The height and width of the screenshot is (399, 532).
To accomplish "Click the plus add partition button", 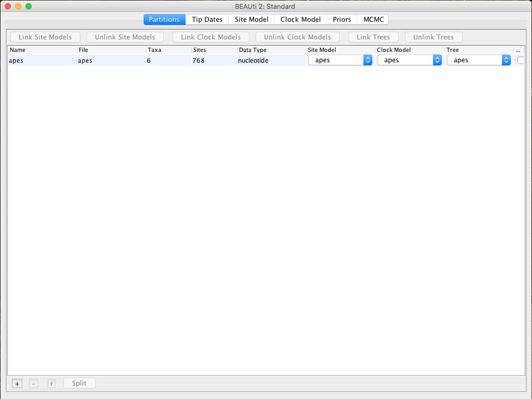I will (17, 384).
